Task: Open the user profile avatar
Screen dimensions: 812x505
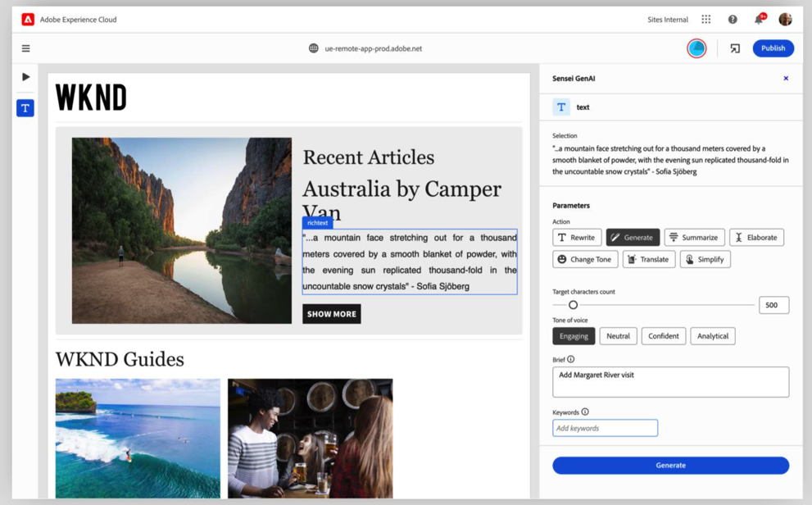Action: (x=785, y=20)
